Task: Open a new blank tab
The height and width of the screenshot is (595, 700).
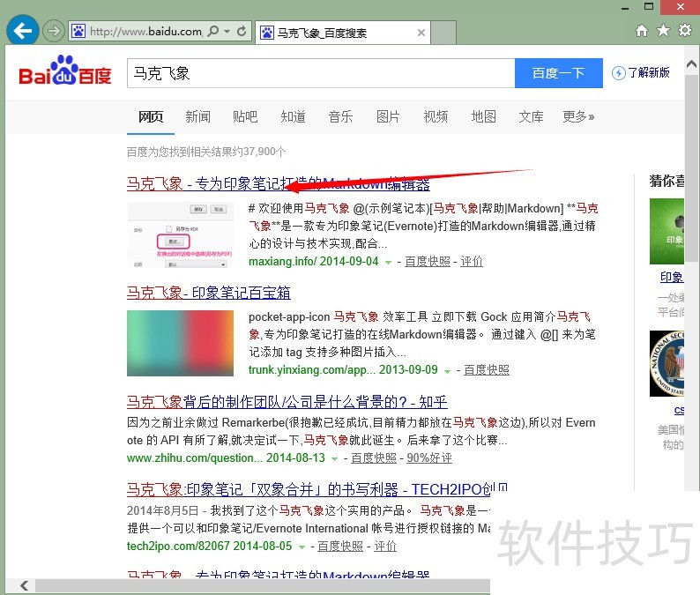Action: (x=443, y=33)
